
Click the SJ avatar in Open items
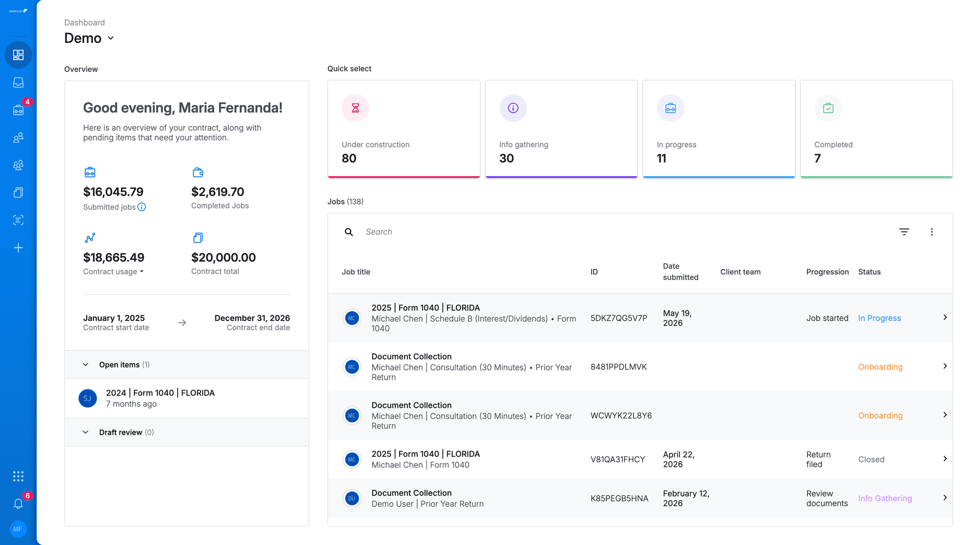pyautogui.click(x=88, y=399)
